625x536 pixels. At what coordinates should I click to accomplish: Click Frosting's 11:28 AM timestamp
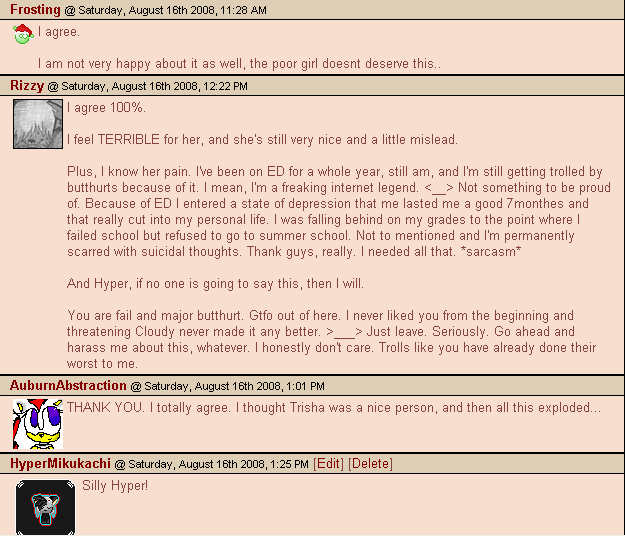point(172,10)
